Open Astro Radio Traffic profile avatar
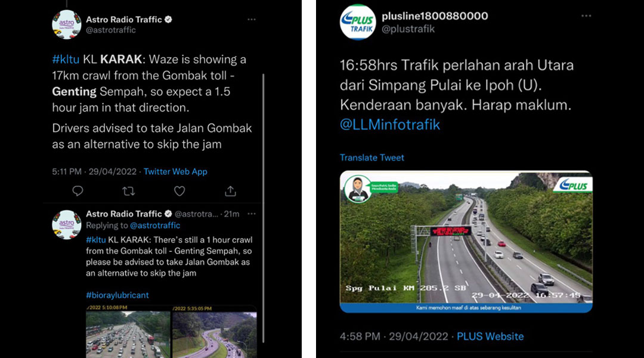The width and height of the screenshot is (644, 358). point(67,24)
